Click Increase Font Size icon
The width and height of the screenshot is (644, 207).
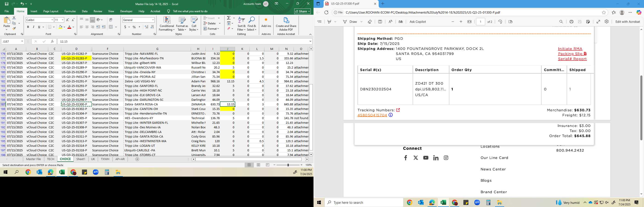pos(67,20)
